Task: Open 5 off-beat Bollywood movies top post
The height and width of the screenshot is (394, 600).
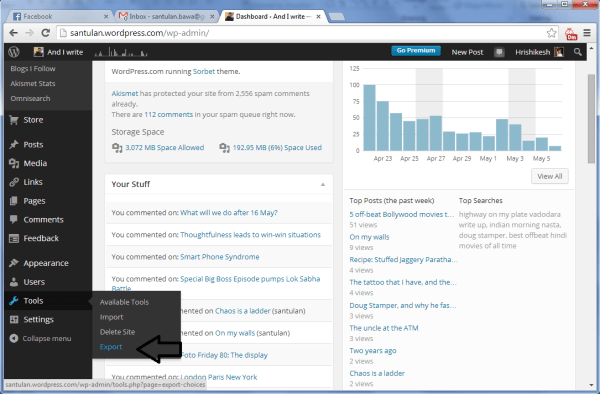Action: (401, 214)
